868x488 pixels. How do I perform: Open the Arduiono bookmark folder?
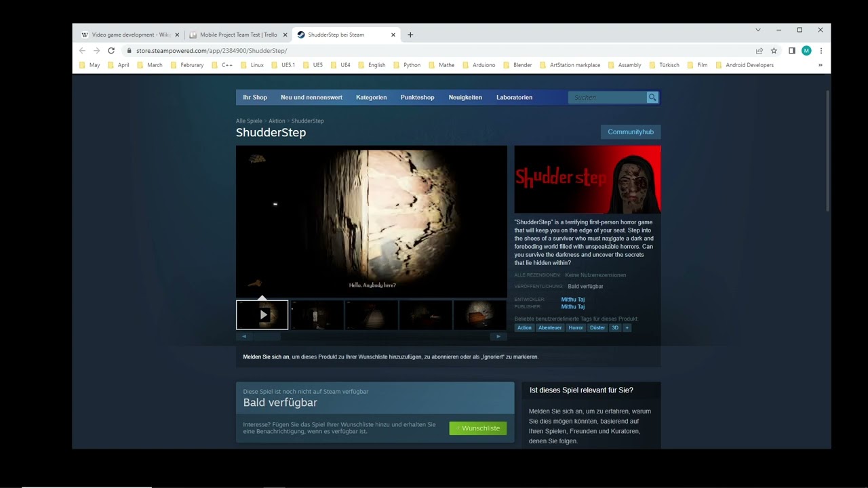479,65
